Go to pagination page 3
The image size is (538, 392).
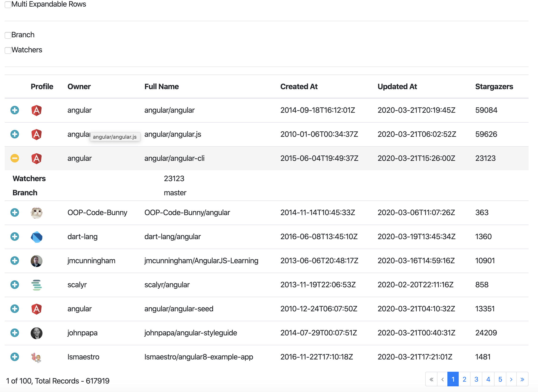point(476,379)
